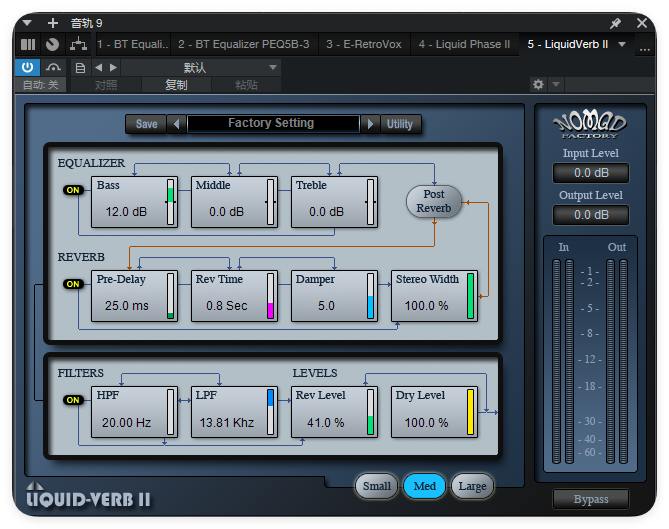Image resolution: width=669 pixels, height=529 pixels.
Task: Click the Middle level slider
Action: [271, 202]
